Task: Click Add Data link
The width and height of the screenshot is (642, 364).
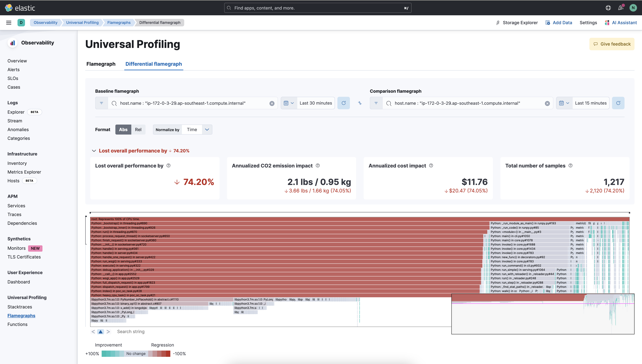Action: (x=559, y=22)
